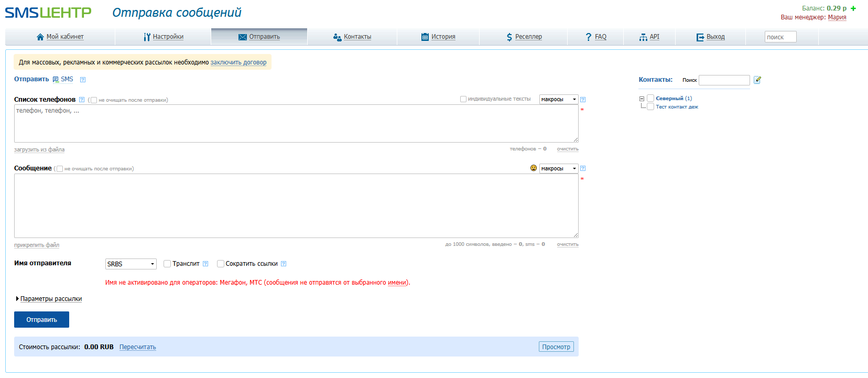
Task: Click the emoji smiley icon above message box
Action: [x=534, y=168]
